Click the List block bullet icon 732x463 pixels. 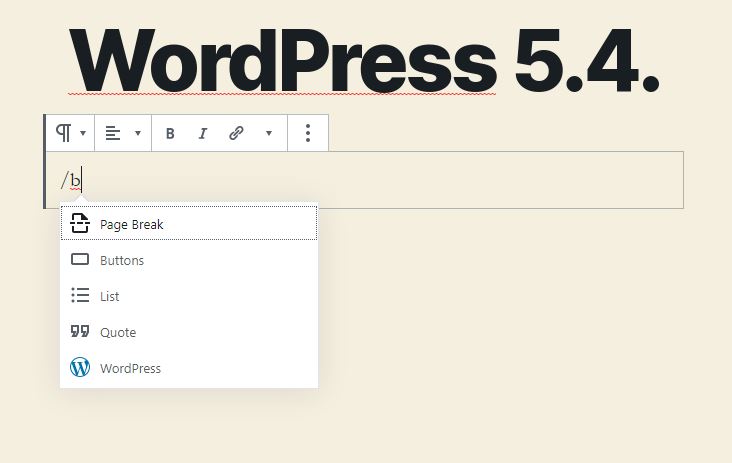click(80, 296)
